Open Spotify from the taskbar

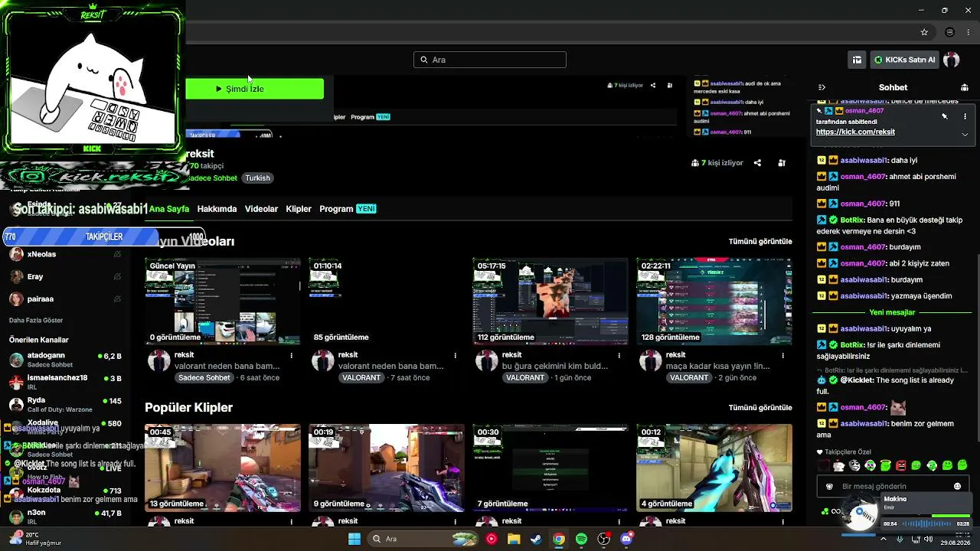(581, 539)
